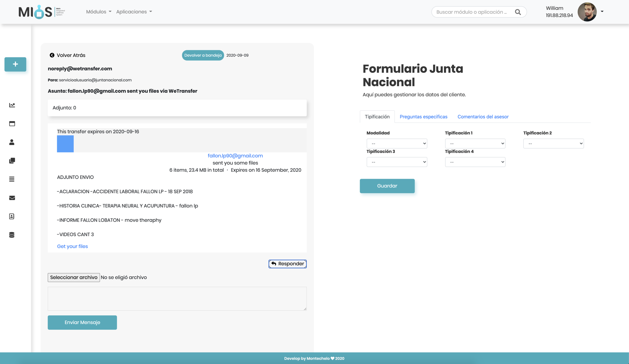
Task: Click the Devolver a bandeja button
Action: click(203, 55)
